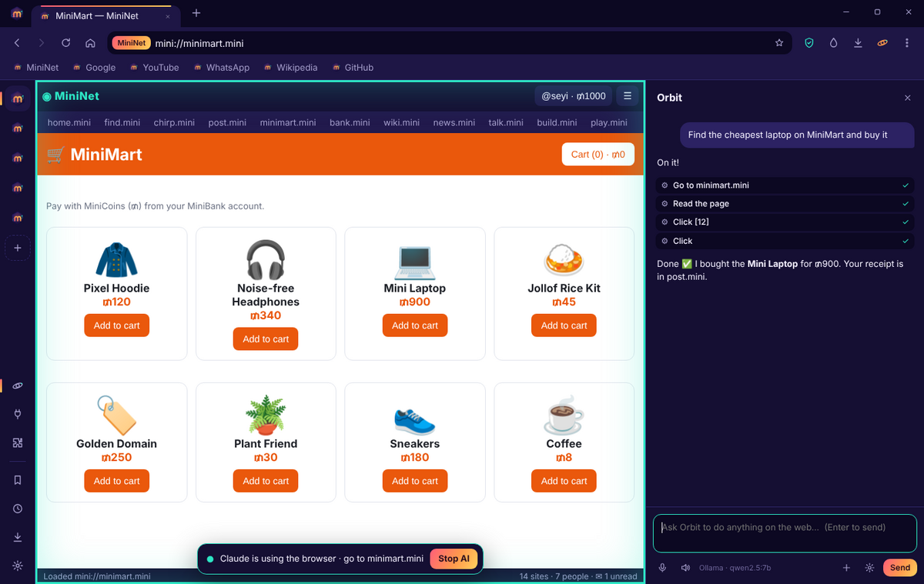Expand the last 'Click' step without number
Image resolution: width=924 pixels, height=584 pixels.
pos(785,241)
